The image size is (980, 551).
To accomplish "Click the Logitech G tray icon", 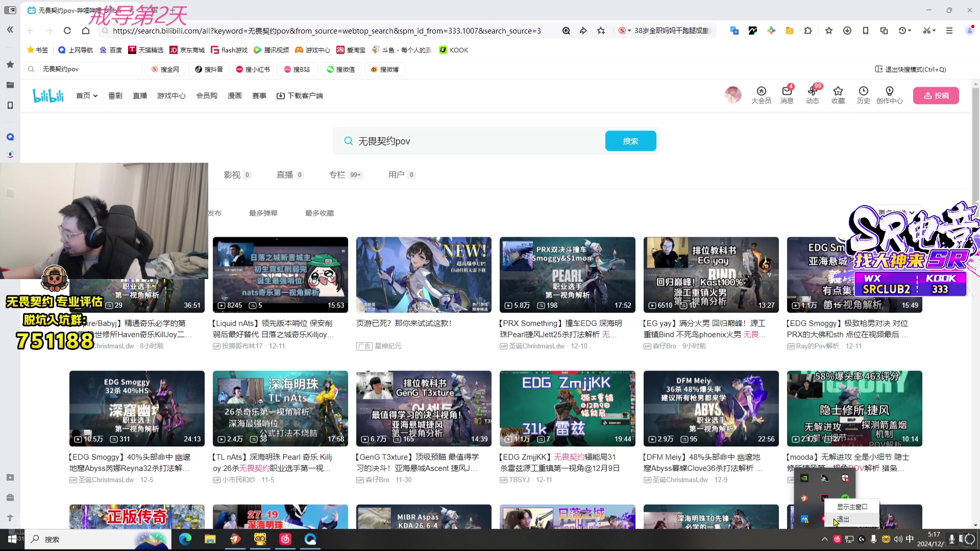I will click(862, 539).
